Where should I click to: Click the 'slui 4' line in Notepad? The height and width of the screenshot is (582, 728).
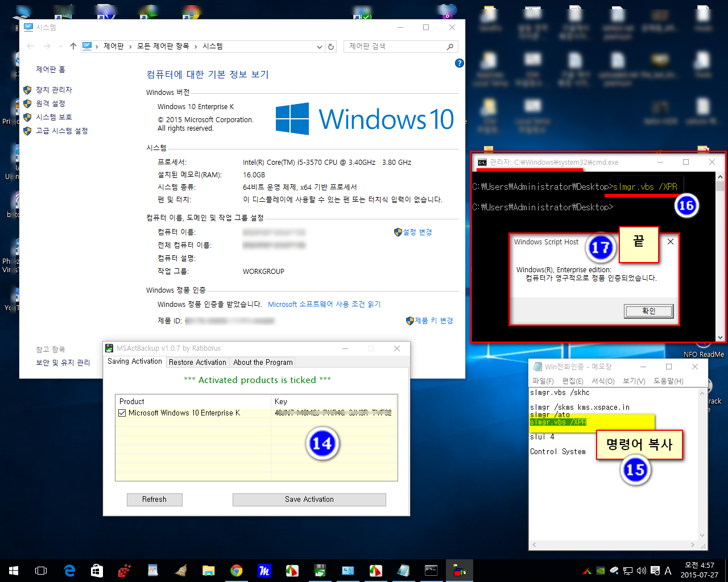pyautogui.click(x=542, y=437)
